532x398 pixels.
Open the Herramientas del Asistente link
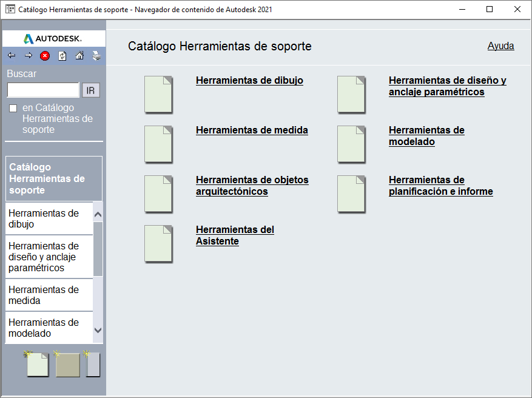[235, 235]
